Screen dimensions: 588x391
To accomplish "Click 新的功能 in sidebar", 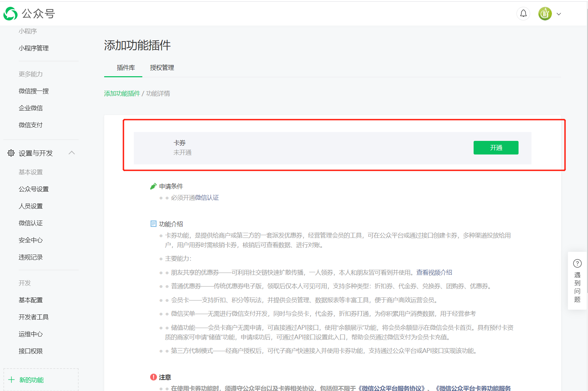I will (31, 380).
